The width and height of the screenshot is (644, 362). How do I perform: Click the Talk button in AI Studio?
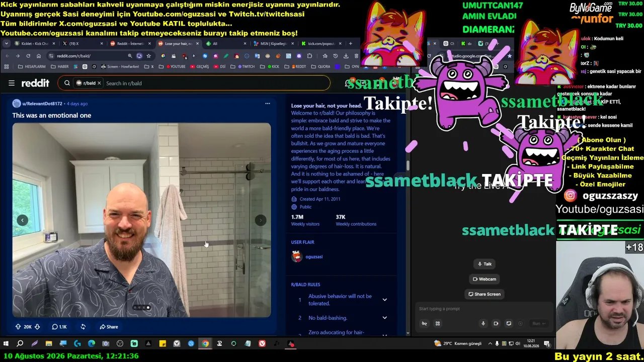coord(485,264)
